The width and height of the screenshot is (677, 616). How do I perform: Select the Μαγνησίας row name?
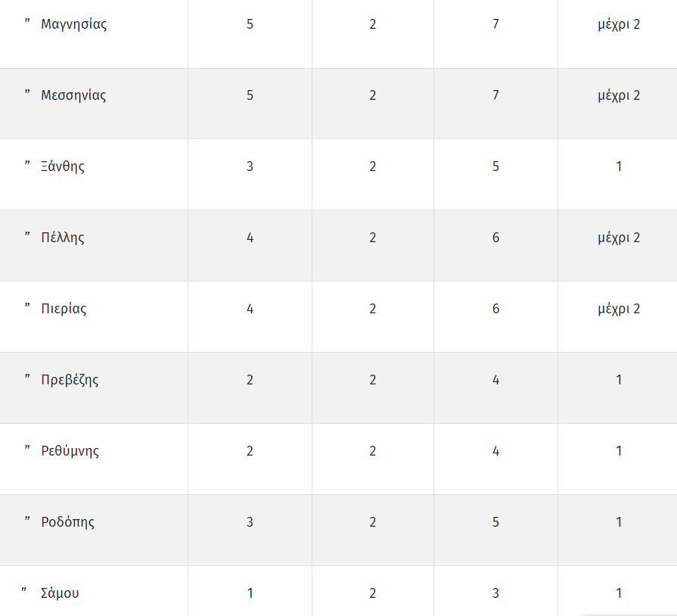click(x=74, y=24)
